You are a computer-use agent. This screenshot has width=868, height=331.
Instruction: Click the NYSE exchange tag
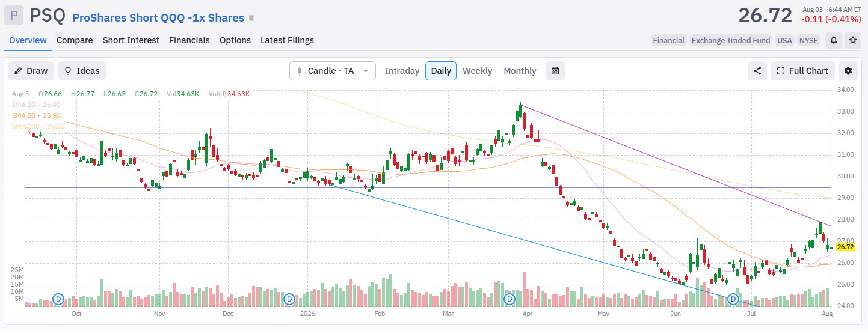(x=808, y=40)
